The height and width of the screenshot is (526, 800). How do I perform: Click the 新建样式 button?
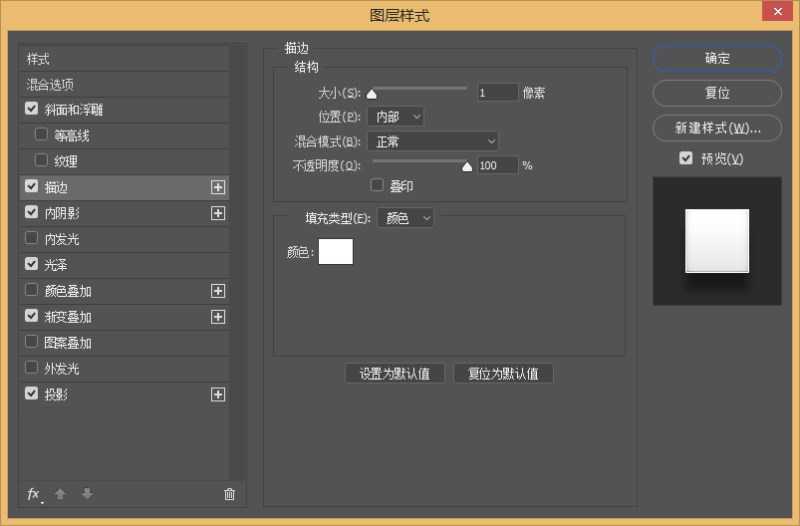coord(717,128)
